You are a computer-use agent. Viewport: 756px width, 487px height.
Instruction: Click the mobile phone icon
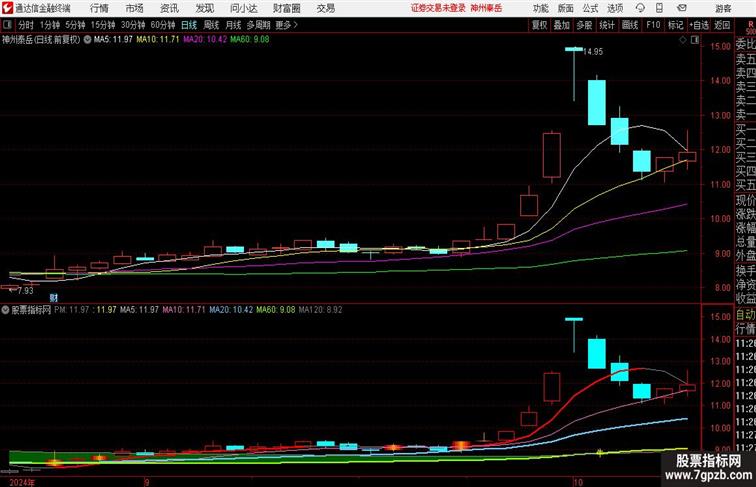[660, 8]
